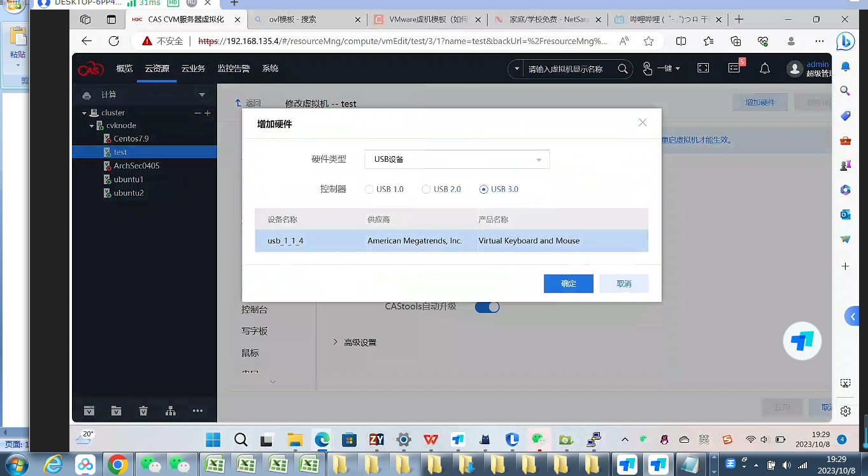Viewport: 868px width, 476px height.
Task: Open the Windows 11 Start button
Action: click(213, 440)
